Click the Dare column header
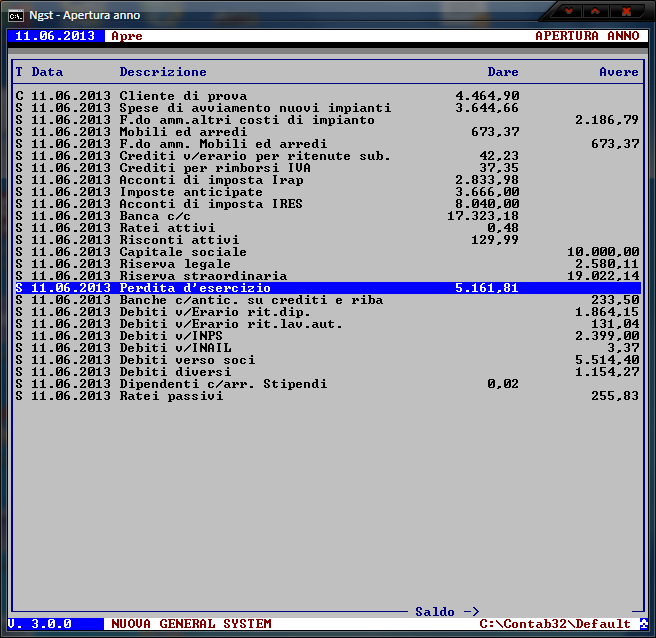 coord(502,72)
